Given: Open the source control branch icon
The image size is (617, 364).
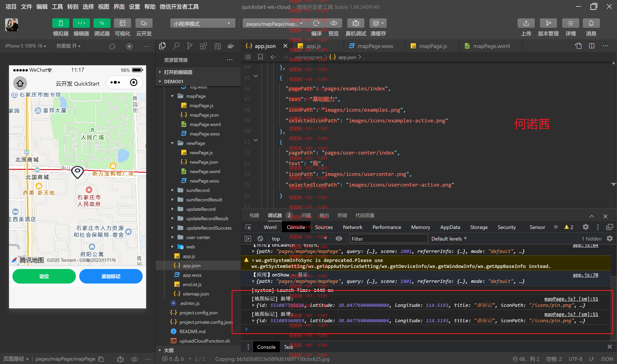Looking at the screenshot, I should [x=190, y=46].
